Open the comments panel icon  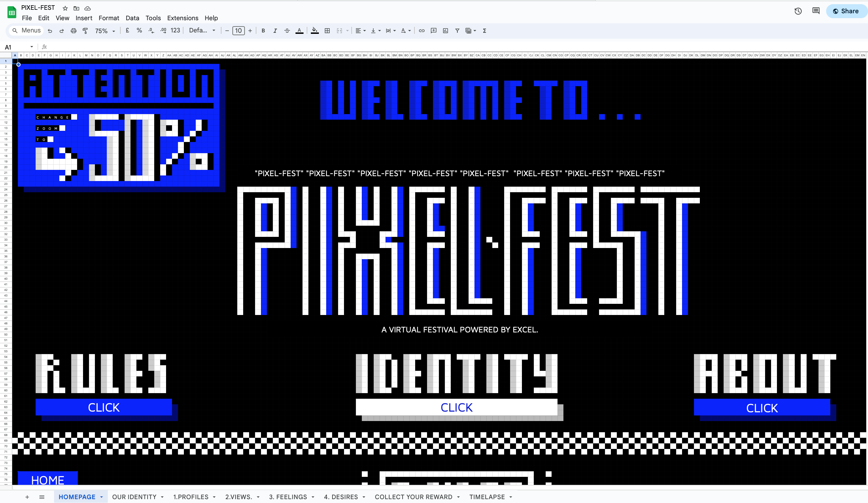816,11
